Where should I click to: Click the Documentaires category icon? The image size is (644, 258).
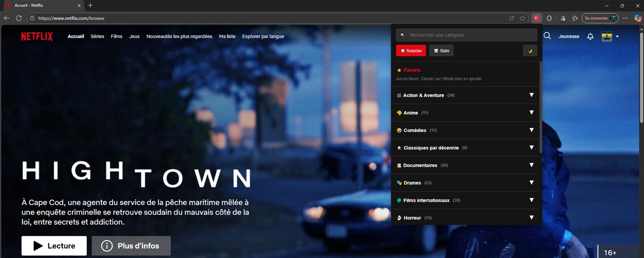(399, 165)
